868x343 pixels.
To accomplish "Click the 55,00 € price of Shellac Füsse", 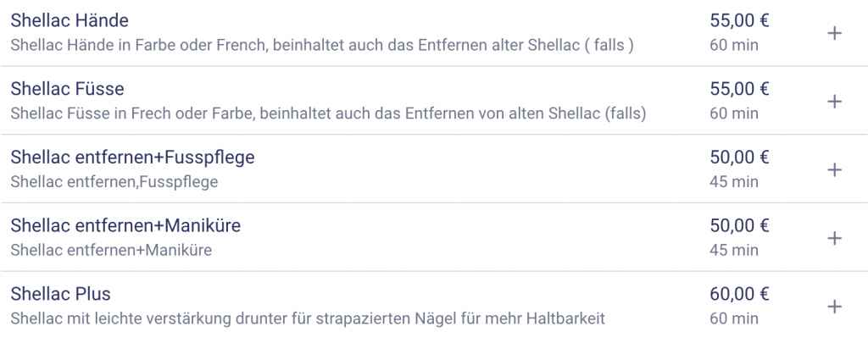I will tap(739, 89).
